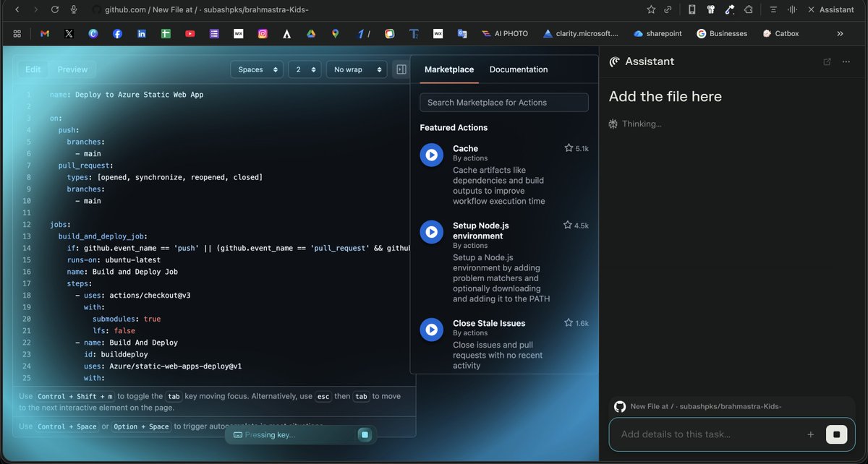Open the apps grid bookmark icon

tap(17, 33)
